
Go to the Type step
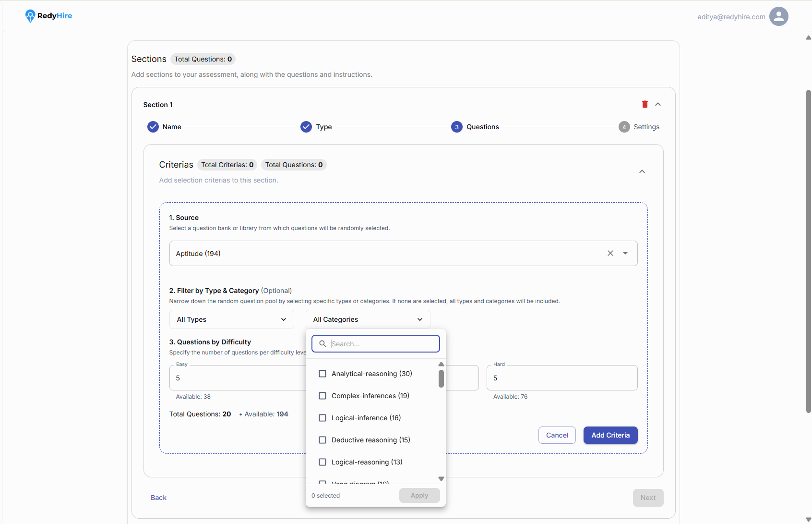click(316, 127)
